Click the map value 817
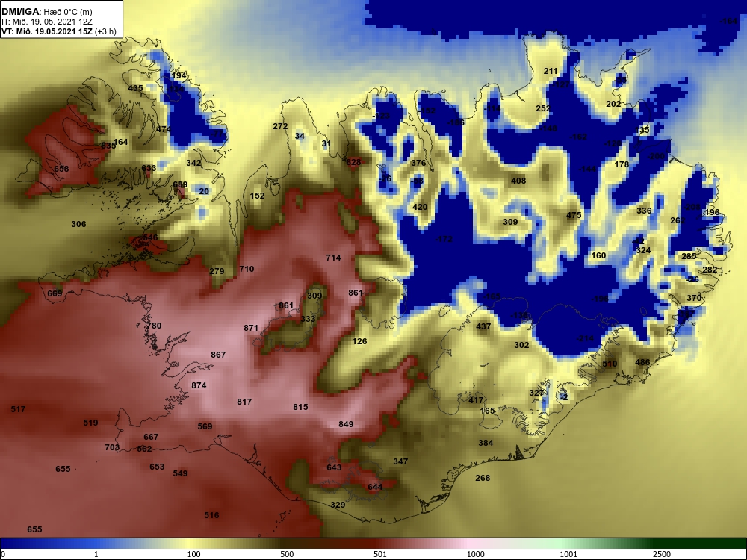The height and width of the screenshot is (560, 747). pyautogui.click(x=244, y=402)
